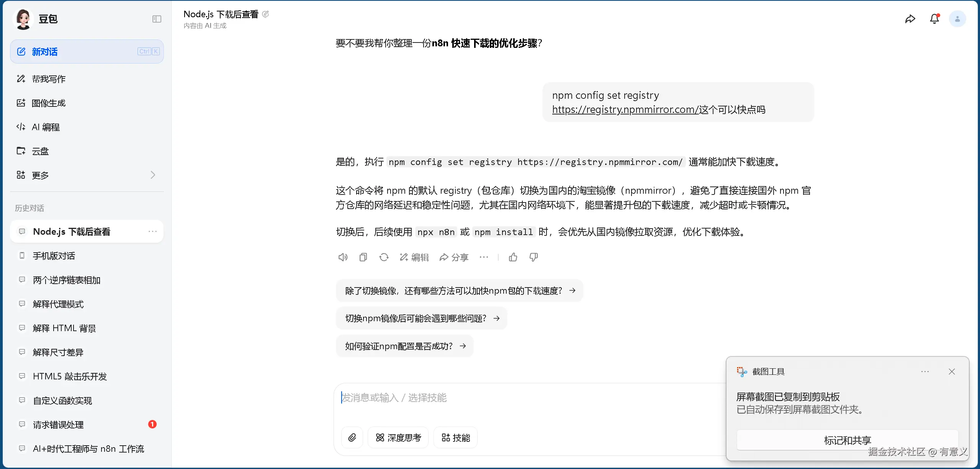Click the share arrow in top bar
This screenshot has height=469, width=980.
coord(910,19)
